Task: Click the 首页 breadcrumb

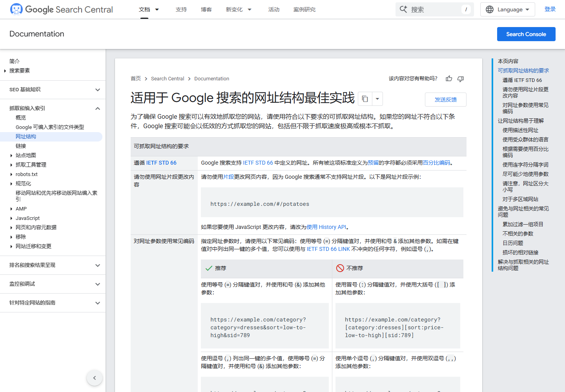Action: pos(136,79)
